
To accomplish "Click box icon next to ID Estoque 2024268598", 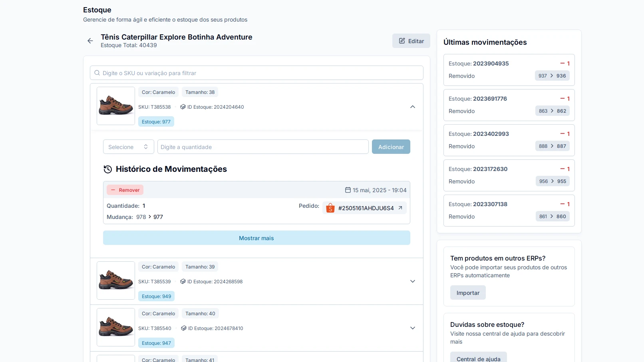I will pyautogui.click(x=183, y=281).
